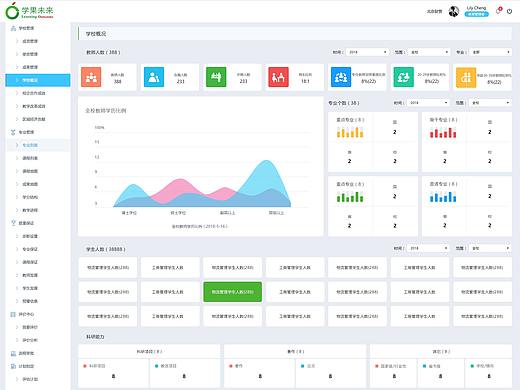520x390 pixels.
Task: Click the green icon card showing 233
Action: pyautogui.click(x=216, y=77)
